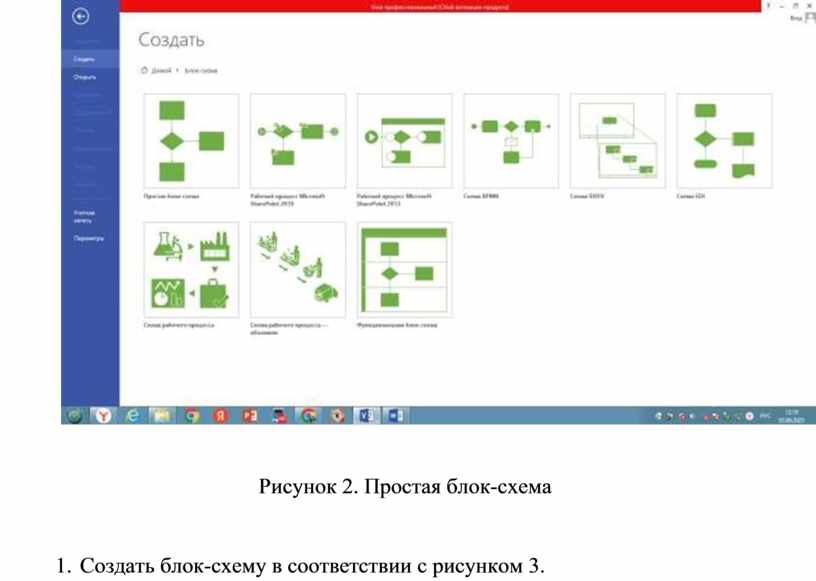Click the Word icon in the taskbar

[x=395, y=415]
